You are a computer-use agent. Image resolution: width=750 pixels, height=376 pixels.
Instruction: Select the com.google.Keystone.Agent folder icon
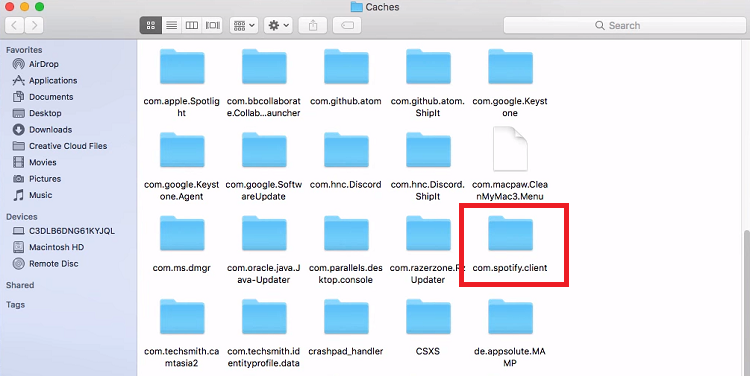coord(182,150)
